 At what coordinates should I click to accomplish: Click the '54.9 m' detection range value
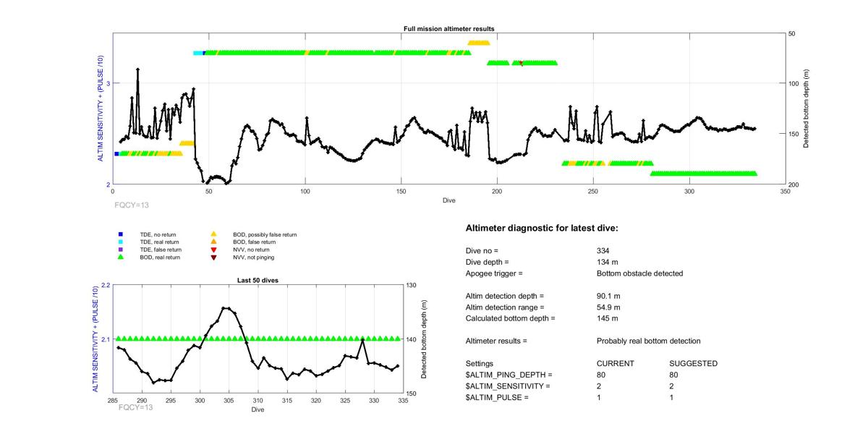[608, 307]
